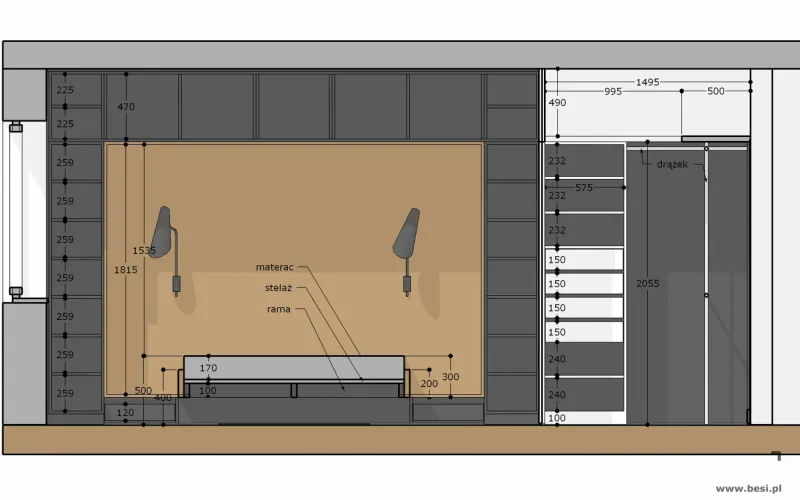Viewport: 800px width, 500px height.
Task: Click the 'stelaż' label
Action: [x=278, y=288]
